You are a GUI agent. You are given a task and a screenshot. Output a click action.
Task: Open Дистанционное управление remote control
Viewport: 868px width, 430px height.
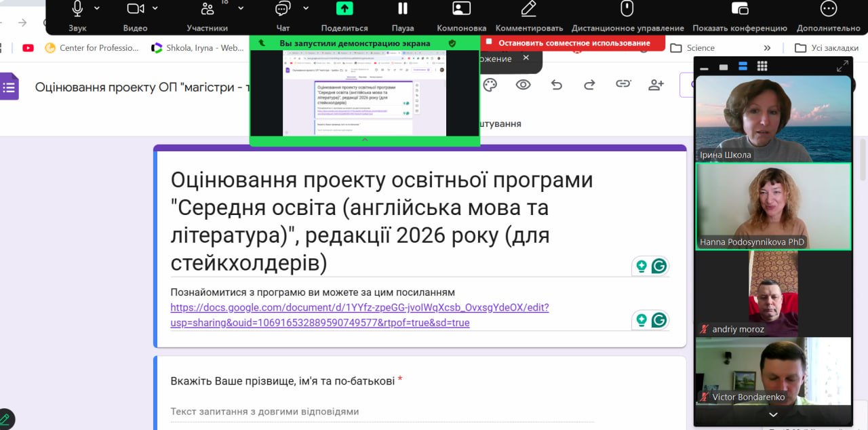coord(627,9)
